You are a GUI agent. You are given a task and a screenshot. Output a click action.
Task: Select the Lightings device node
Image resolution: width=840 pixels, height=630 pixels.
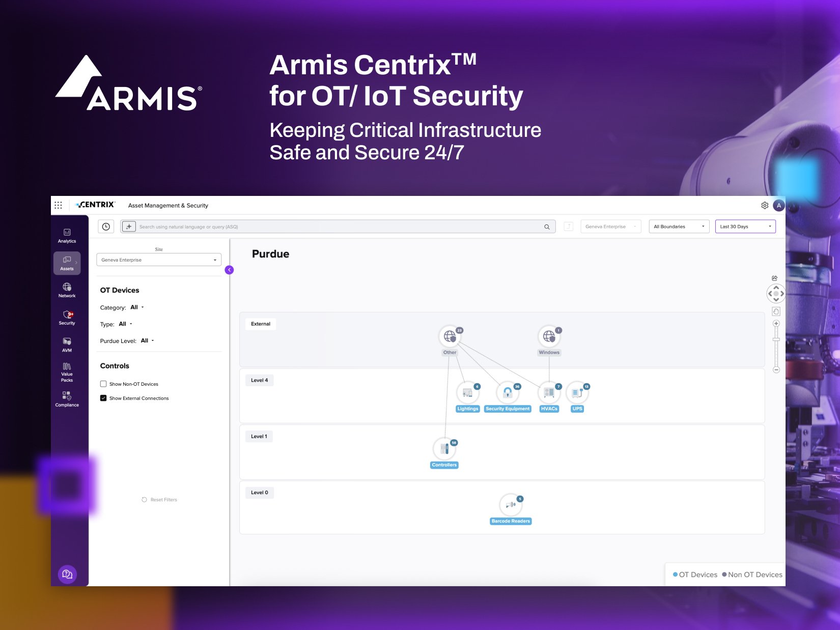[x=467, y=393]
